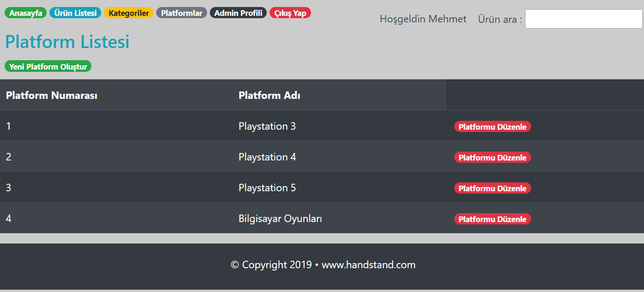
Task: Select the Platformlar nav badge
Action: (x=181, y=13)
